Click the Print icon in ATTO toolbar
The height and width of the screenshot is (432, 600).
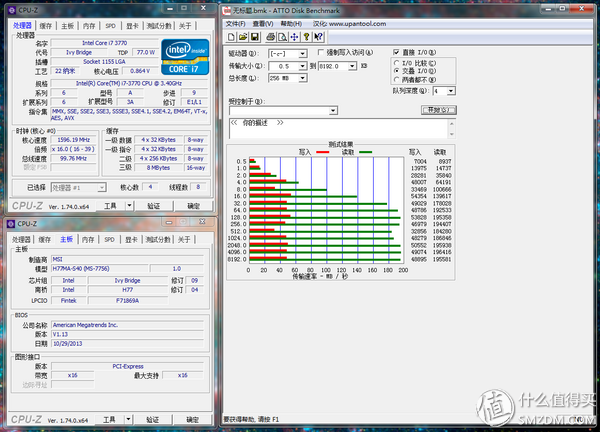click(271, 37)
